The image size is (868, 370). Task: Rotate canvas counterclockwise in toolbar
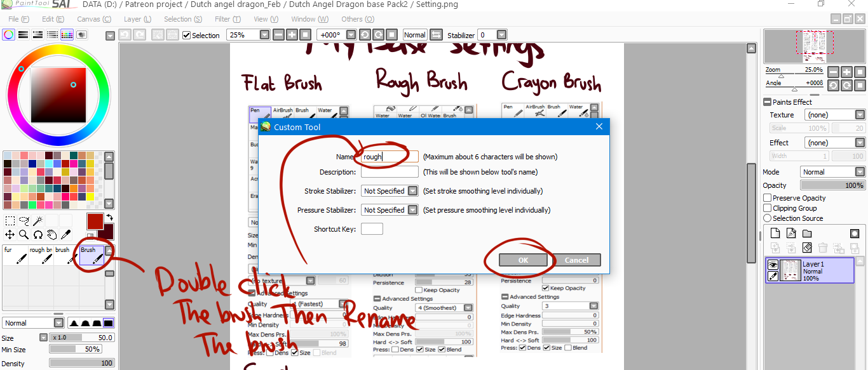tap(365, 35)
